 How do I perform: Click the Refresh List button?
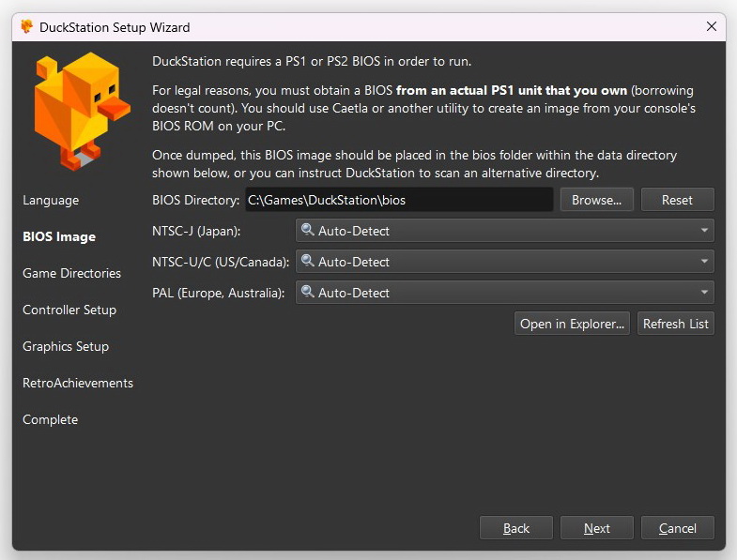pos(675,324)
